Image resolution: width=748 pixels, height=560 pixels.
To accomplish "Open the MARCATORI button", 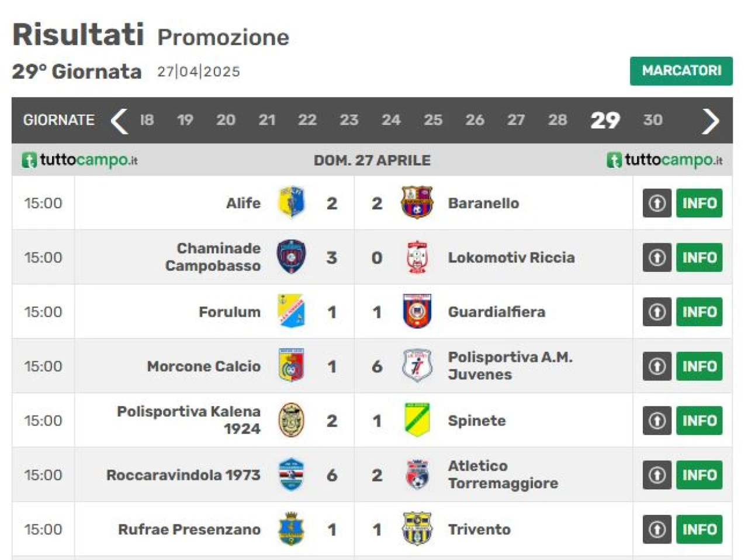I will click(681, 71).
